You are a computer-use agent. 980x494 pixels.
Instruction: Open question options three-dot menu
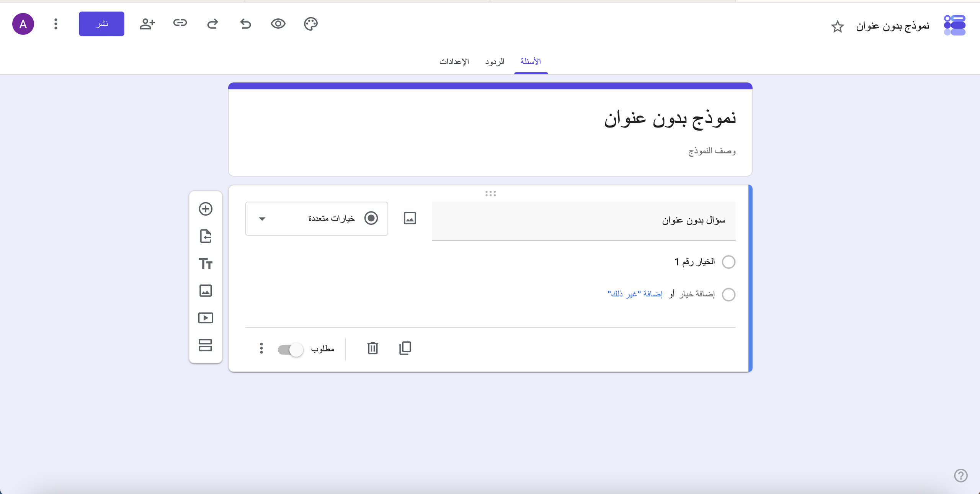click(x=261, y=348)
